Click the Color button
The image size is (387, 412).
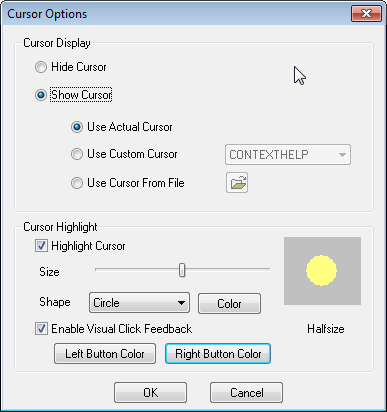229,304
